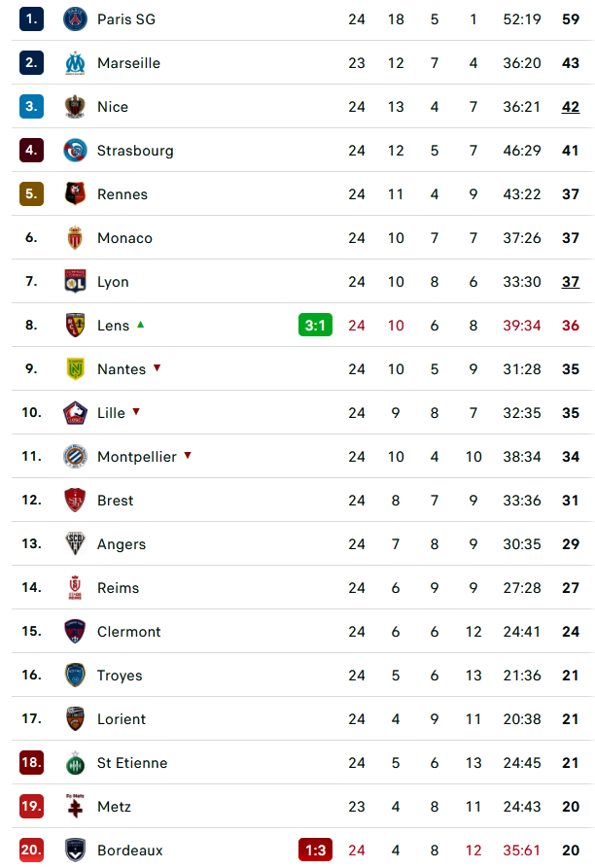This screenshot has width=595, height=868.
Task: Select the Monaco club crest
Action: click(75, 238)
